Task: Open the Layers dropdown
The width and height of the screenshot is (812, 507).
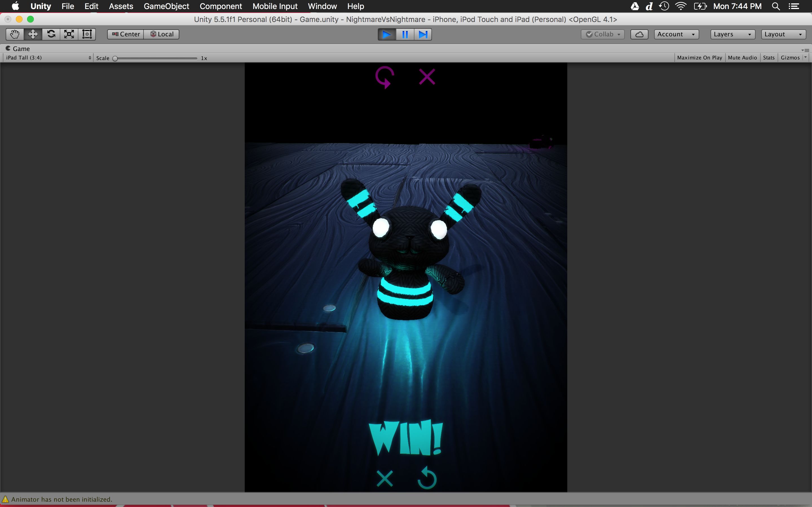Action: click(732, 34)
